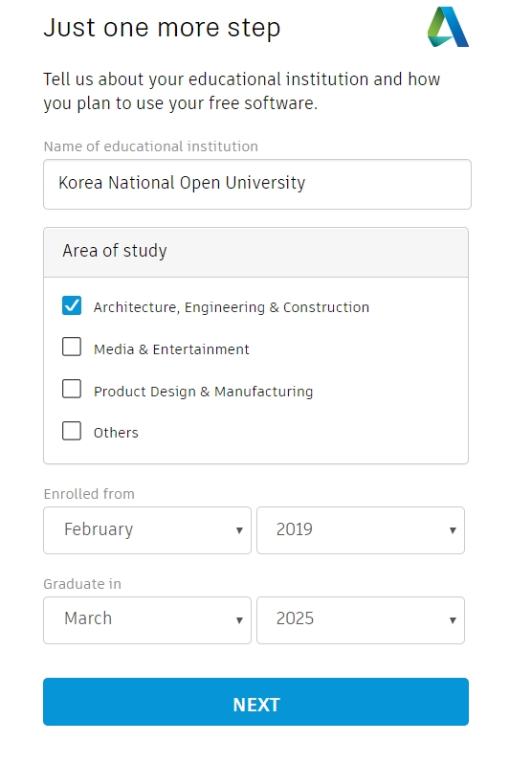Uncheck Architecture, Engineering & Construction checkbox
The image size is (532, 764).
coord(72,305)
